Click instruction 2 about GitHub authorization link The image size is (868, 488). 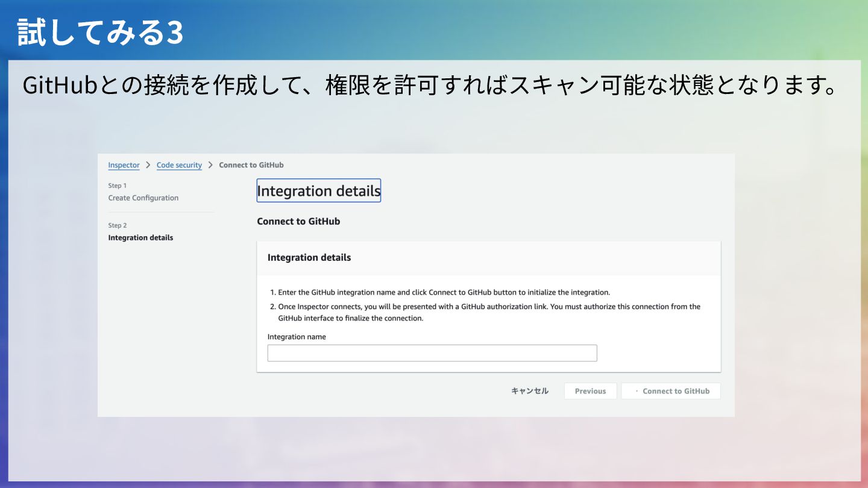485,312
